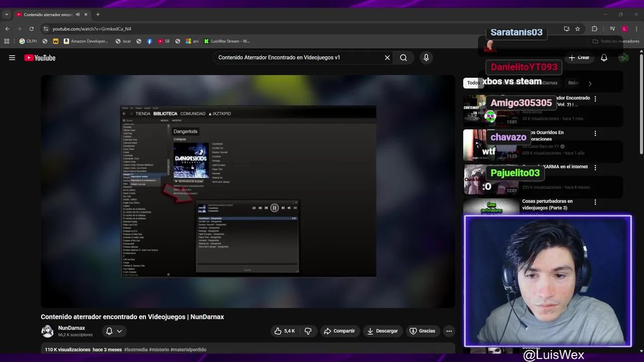This screenshot has height=362, width=644.
Task: Click the magnifying glass search button
Action: click(404, 58)
